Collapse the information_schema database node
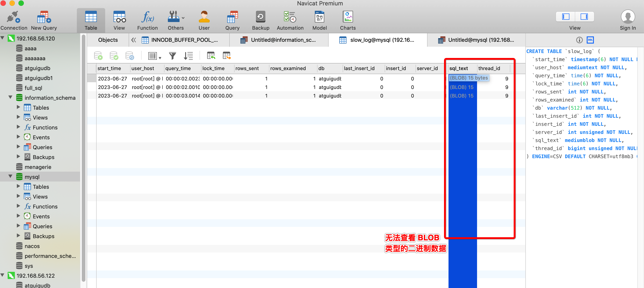 click(10, 97)
